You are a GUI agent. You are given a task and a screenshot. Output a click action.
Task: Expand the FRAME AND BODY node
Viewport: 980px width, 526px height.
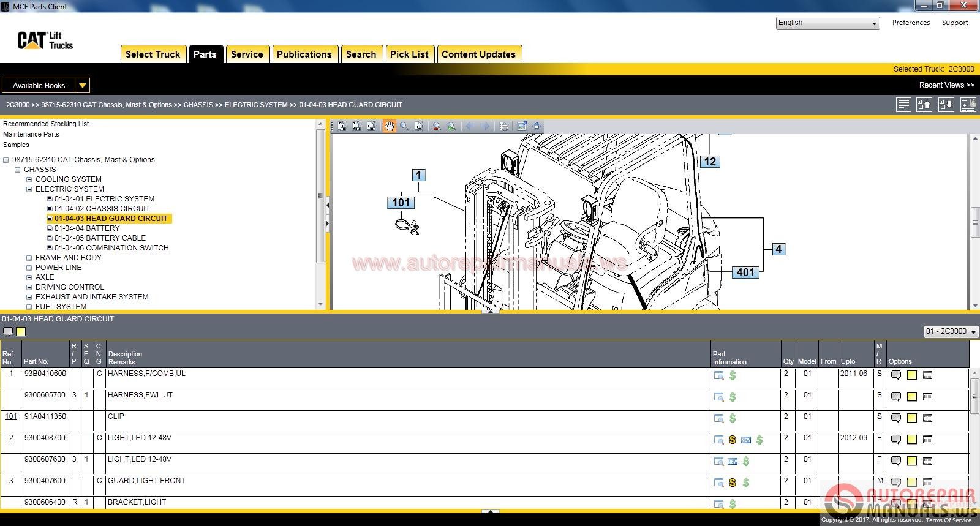pos(29,258)
